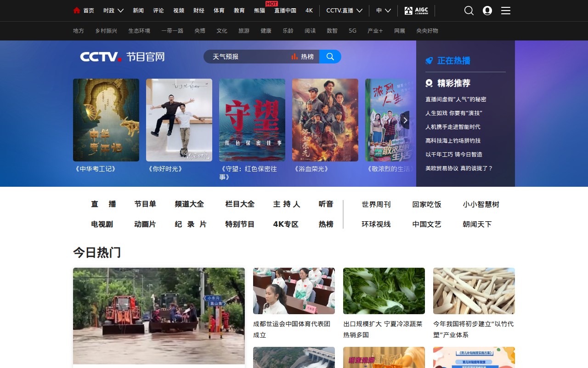This screenshot has width=588, height=368.
Task: Focus the 天气预报 search field
Action: pyautogui.click(x=248, y=57)
